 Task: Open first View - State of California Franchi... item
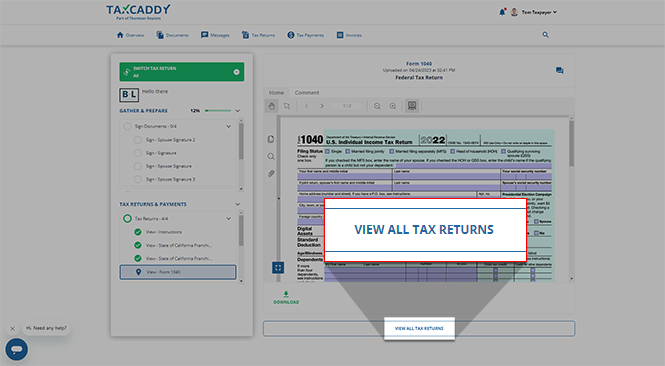tap(179, 245)
